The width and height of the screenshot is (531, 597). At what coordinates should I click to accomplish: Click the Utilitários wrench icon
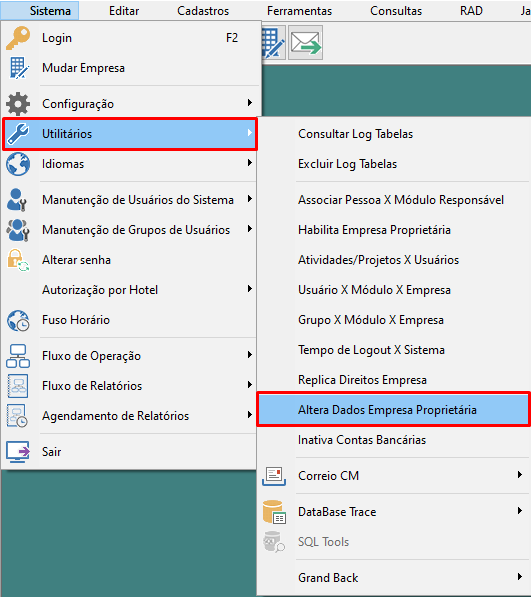pyautogui.click(x=18, y=134)
